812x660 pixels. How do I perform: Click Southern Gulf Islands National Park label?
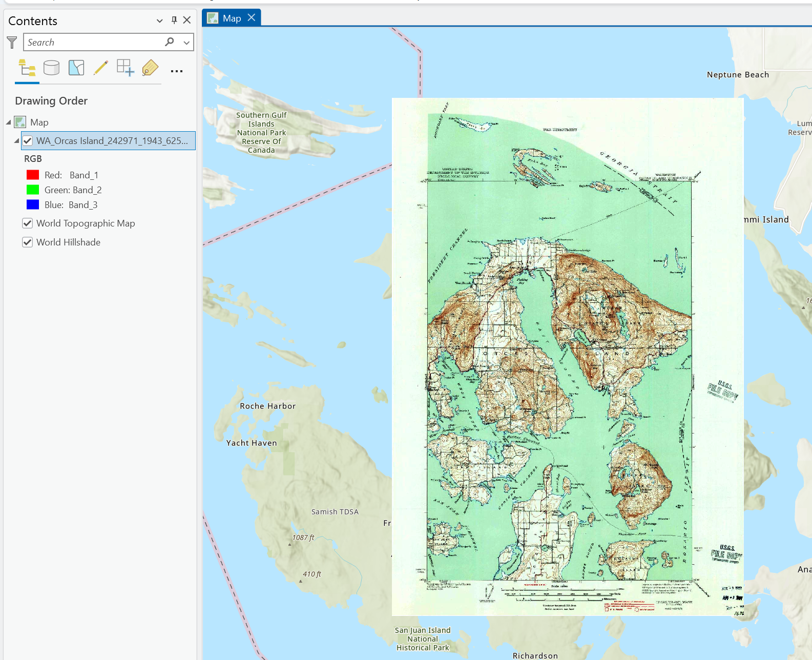(x=261, y=133)
